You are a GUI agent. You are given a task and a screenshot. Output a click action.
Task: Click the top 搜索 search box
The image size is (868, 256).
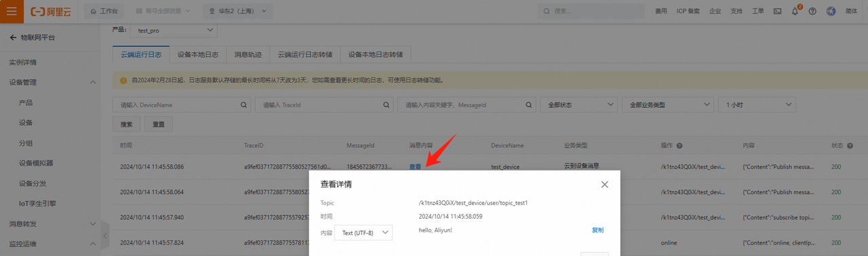point(592,12)
